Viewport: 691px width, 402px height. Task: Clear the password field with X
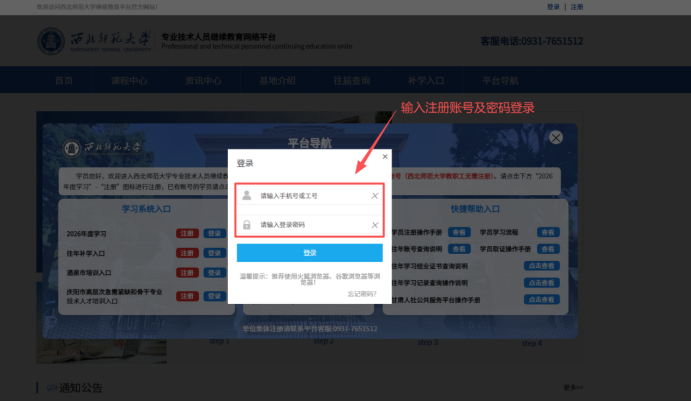(x=375, y=225)
